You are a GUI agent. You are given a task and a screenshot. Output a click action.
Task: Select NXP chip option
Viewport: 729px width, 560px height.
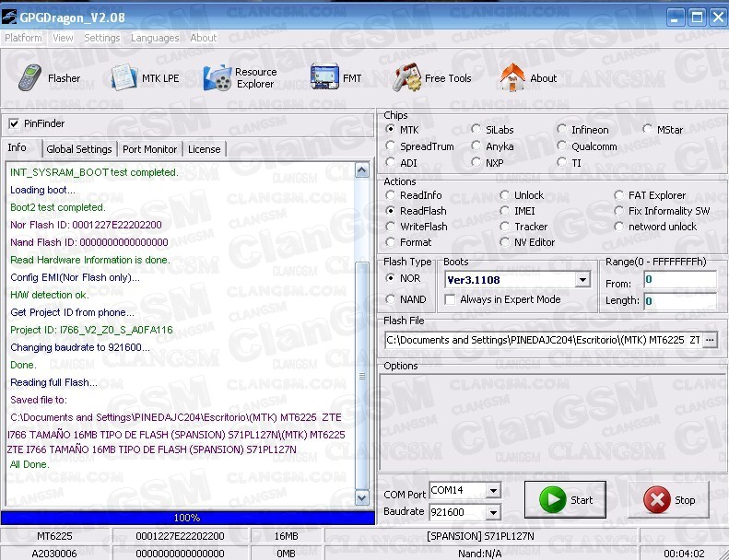476,162
